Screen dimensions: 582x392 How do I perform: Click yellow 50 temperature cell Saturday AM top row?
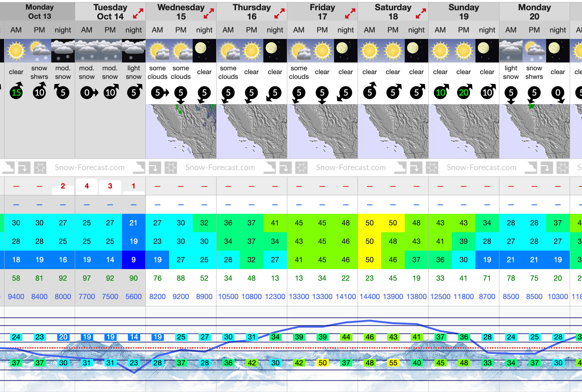pyautogui.click(x=370, y=223)
